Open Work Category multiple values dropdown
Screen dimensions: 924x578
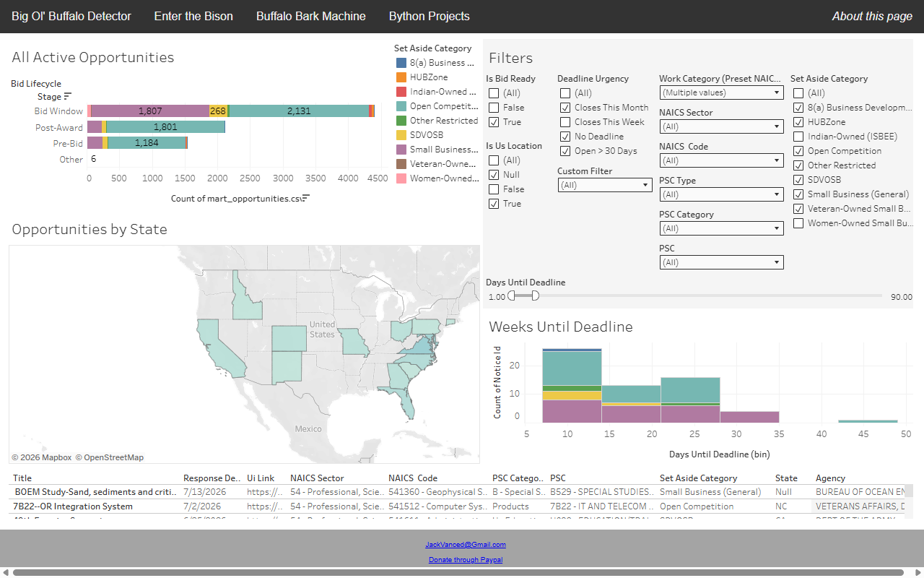click(x=722, y=92)
